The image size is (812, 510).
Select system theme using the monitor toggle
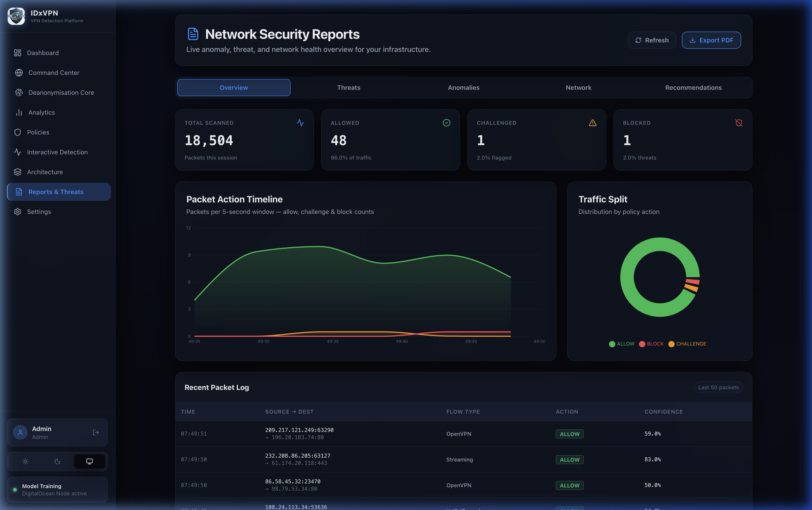tap(89, 461)
